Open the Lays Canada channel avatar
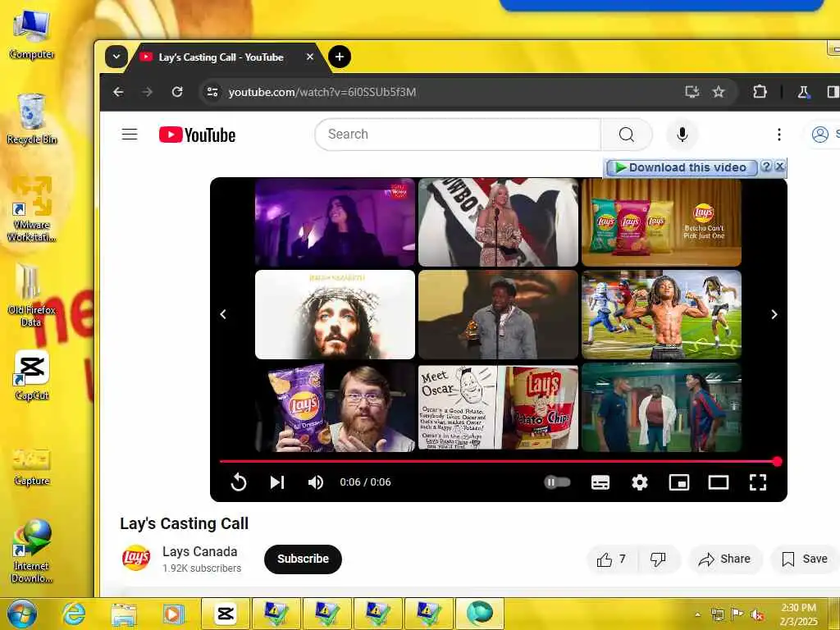The image size is (840, 630). (x=136, y=558)
